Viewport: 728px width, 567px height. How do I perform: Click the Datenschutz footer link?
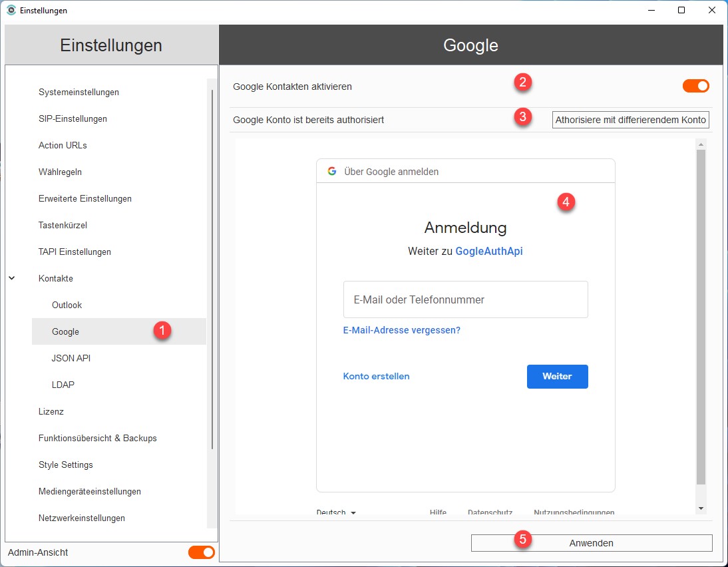tap(490, 512)
